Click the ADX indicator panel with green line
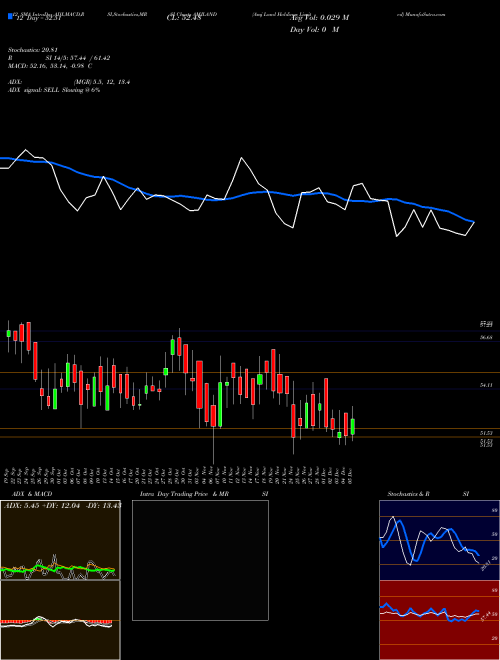This screenshot has width=500, height=660. click(60, 540)
